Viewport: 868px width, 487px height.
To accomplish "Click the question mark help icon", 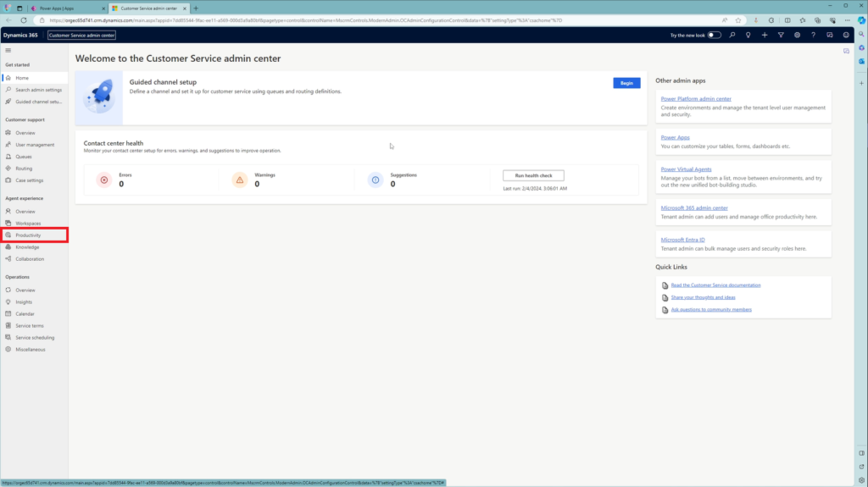I will tap(813, 35).
